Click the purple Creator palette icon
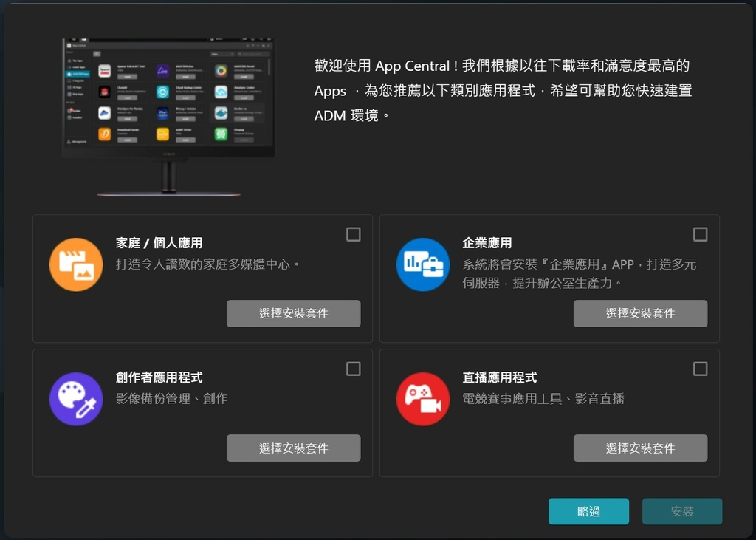The height and width of the screenshot is (540, 756). [76, 399]
